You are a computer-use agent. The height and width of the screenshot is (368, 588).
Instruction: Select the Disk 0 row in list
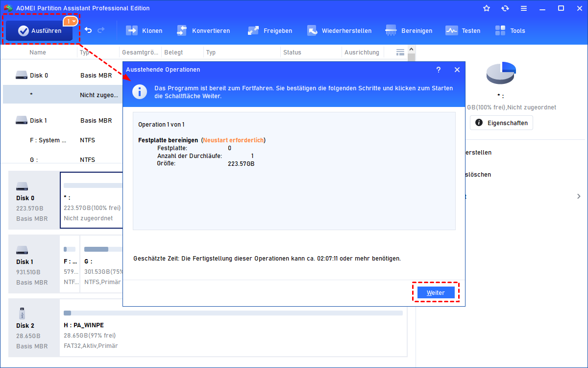click(63, 75)
